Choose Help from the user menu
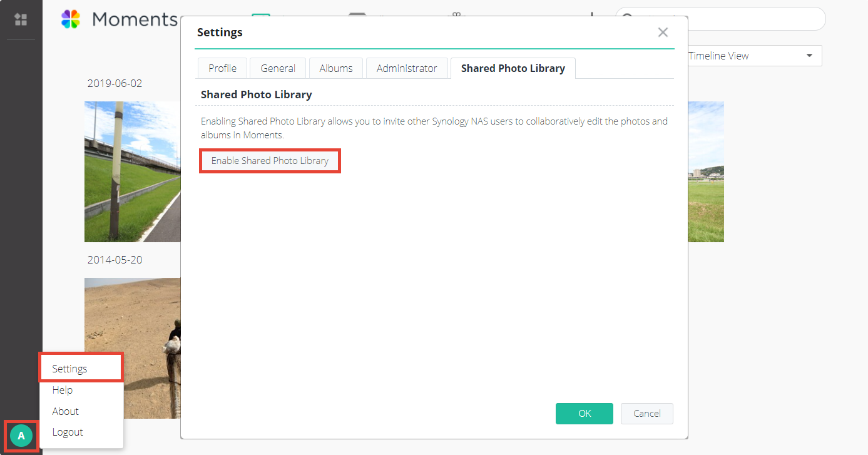This screenshot has height=455, width=868. [81, 390]
